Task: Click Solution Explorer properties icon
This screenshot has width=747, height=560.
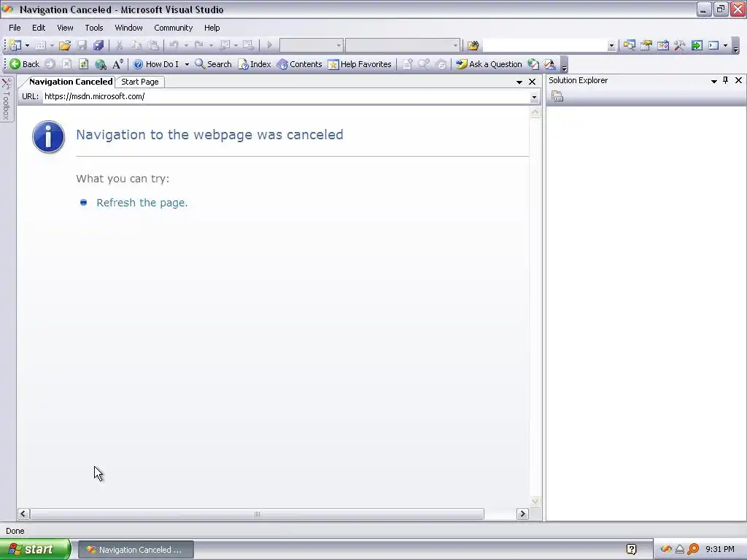Action: (557, 97)
